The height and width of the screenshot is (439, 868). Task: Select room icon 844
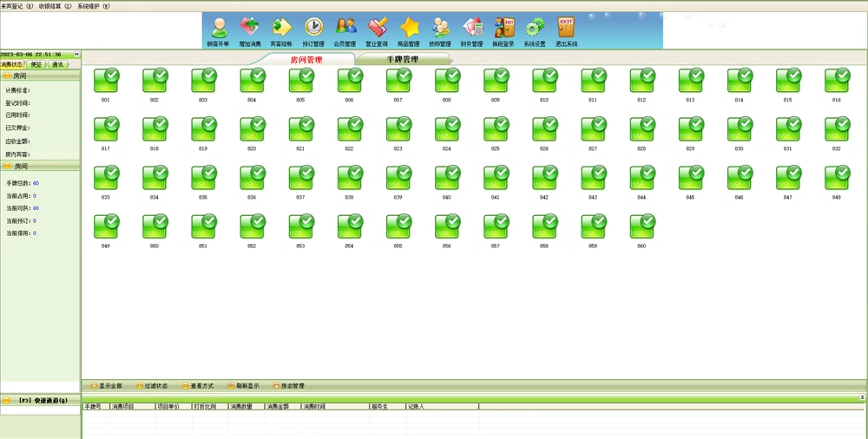click(x=642, y=178)
